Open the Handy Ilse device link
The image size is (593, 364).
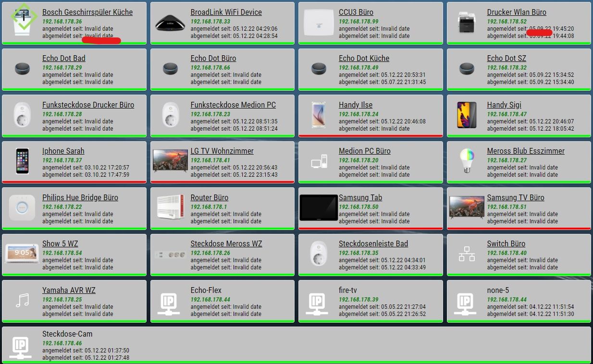tap(355, 105)
